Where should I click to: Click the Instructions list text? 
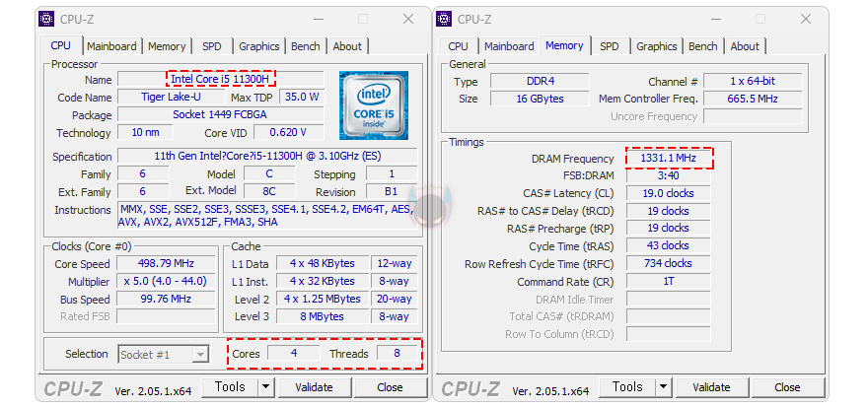pyautogui.click(x=267, y=216)
